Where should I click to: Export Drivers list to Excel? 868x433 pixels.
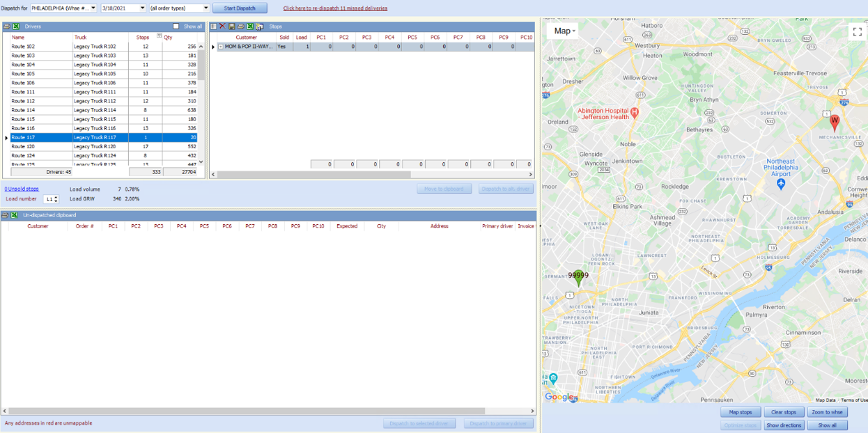coord(16,26)
